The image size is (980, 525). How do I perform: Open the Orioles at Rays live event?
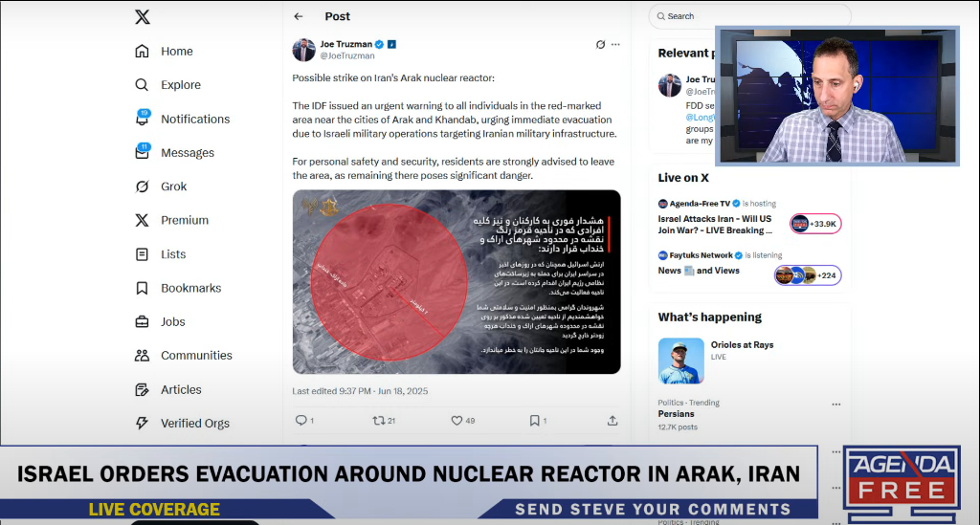742,345
